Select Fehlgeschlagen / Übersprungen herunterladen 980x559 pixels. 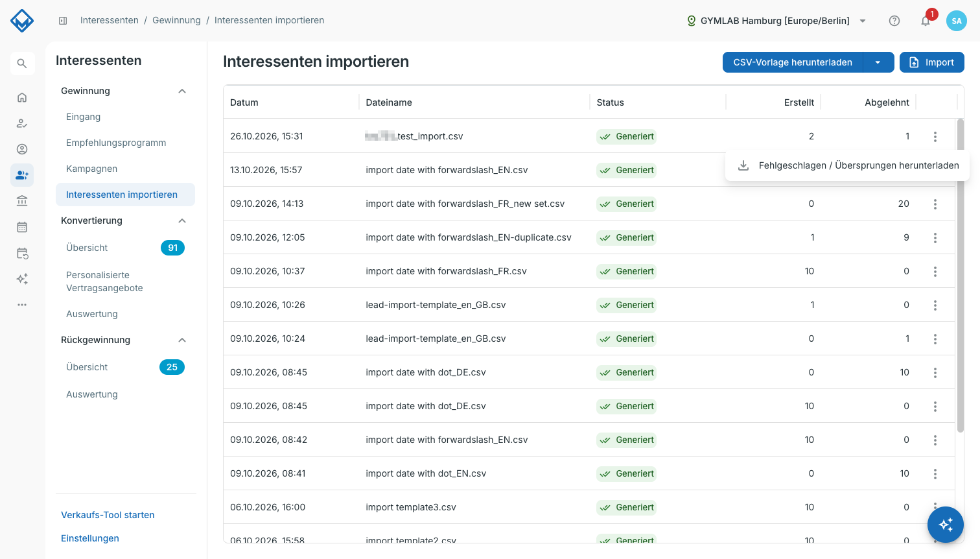(x=847, y=165)
